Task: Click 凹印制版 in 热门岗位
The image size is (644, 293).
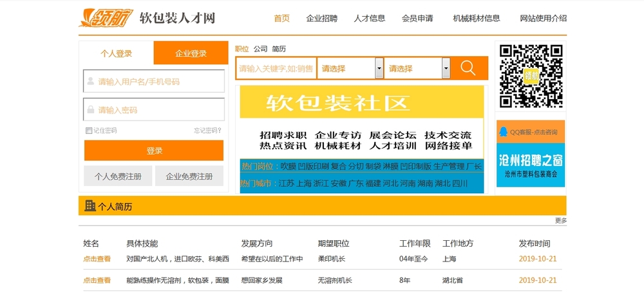Action: tap(415, 166)
